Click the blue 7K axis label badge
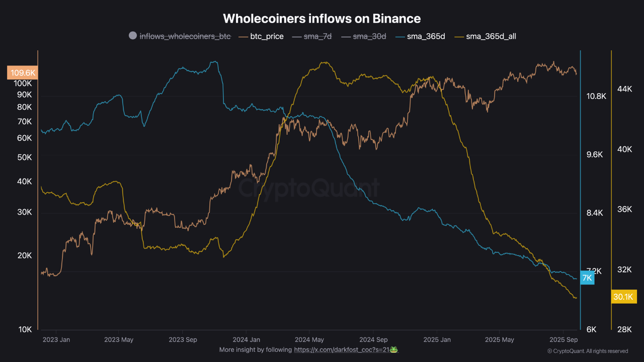Image resolution: width=644 pixels, height=362 pixels. [587, 278]
